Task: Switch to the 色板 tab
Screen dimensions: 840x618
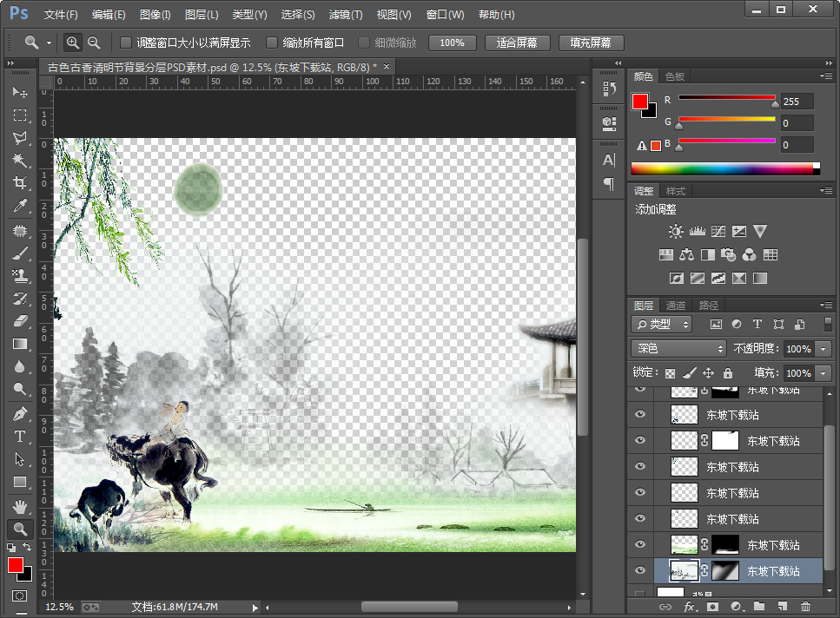Action: point(675,76)
